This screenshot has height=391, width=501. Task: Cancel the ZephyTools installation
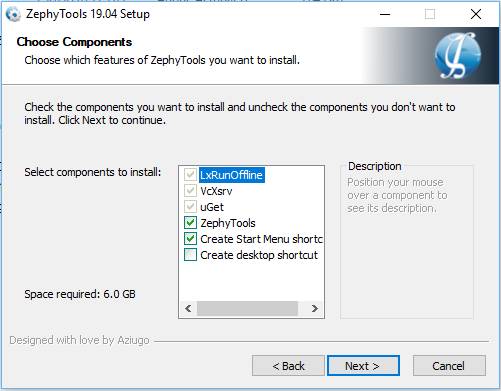pyautogui.click(x=449, y=366)
